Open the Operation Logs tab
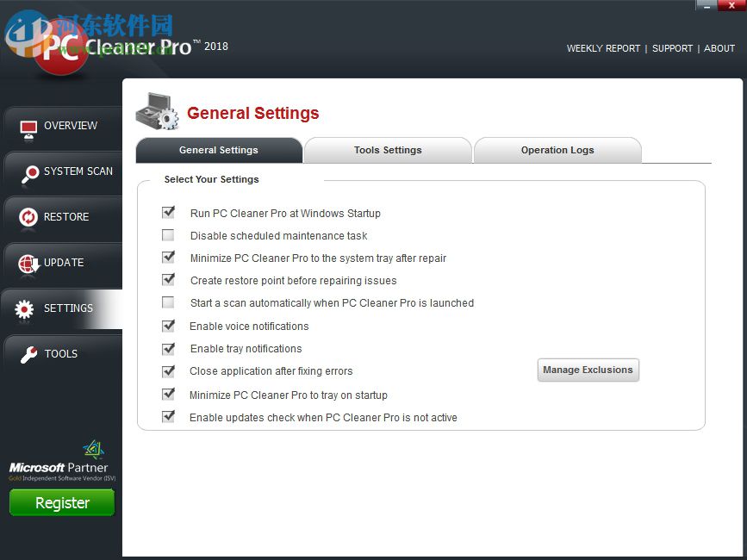 click(x=557, y=150)
